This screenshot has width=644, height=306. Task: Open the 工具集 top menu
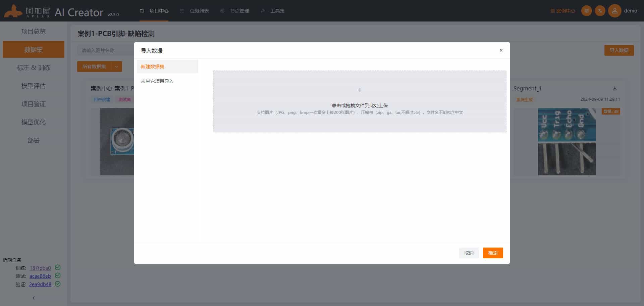click(x=273, y=11)
